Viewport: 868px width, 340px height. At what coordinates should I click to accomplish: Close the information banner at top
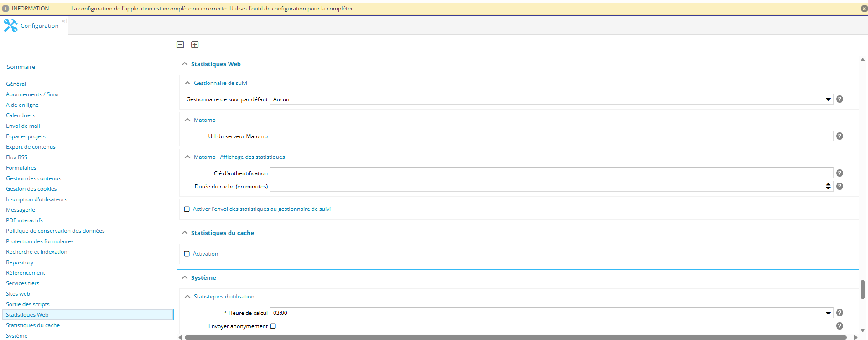coord(863,9)
